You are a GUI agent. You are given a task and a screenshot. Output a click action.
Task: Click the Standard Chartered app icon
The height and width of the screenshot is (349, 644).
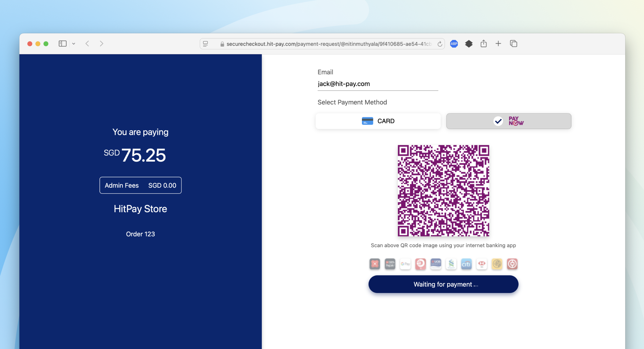tap(451, 264)
